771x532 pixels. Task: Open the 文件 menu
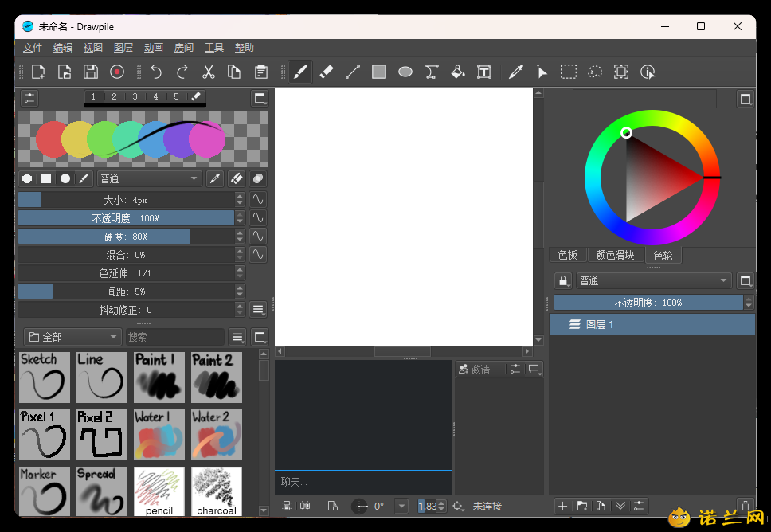[33, 48]
